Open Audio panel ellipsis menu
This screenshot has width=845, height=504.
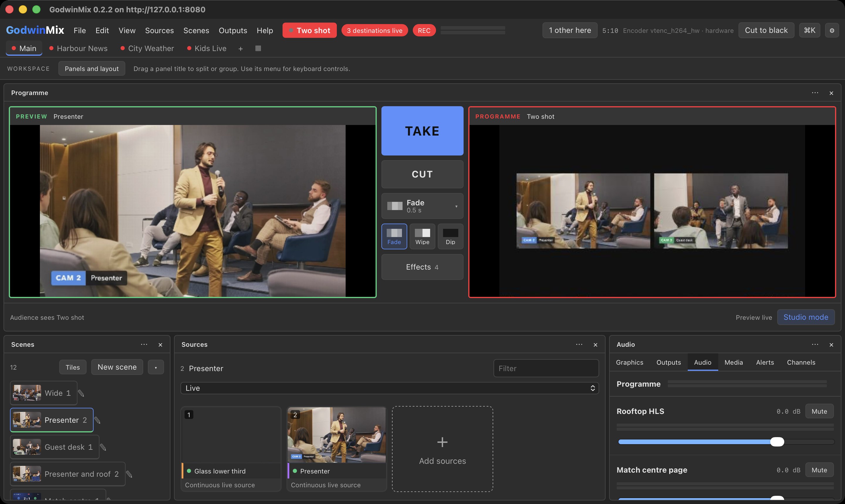(815, 344)
